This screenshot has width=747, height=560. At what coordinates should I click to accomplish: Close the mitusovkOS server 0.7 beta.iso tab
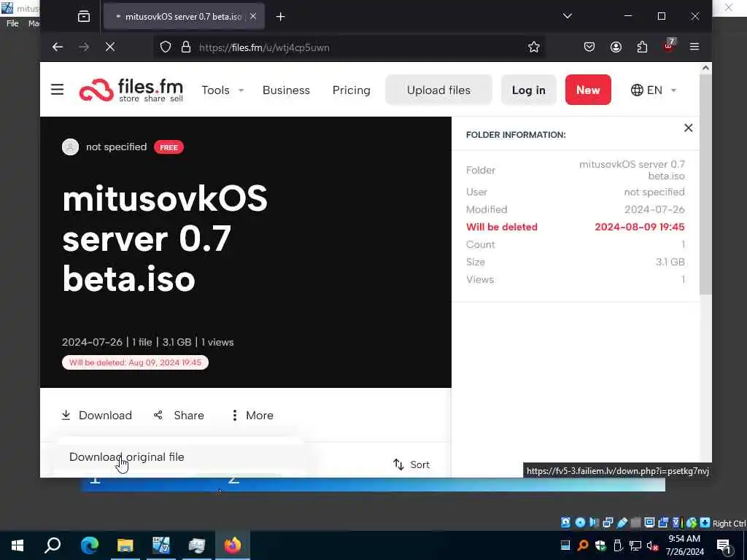click(x=253, y=16)
